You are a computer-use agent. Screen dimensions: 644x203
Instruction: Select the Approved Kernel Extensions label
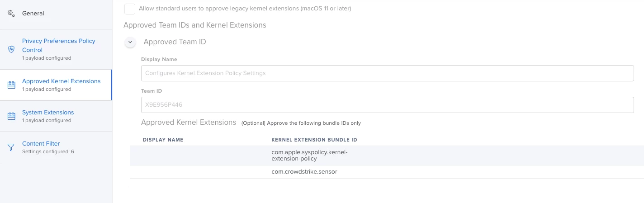[61, 81]
